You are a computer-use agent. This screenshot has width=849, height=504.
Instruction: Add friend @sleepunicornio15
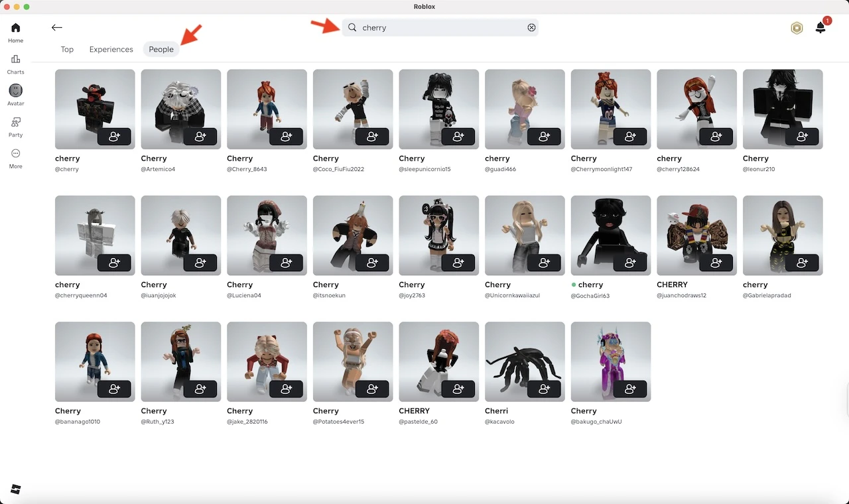tap(458, 137)
